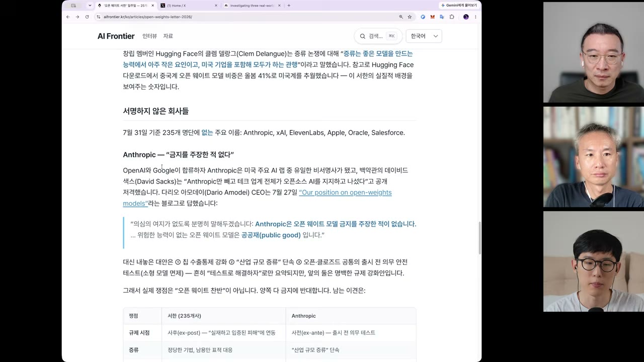Go forward in browser history

click(77, 17)
